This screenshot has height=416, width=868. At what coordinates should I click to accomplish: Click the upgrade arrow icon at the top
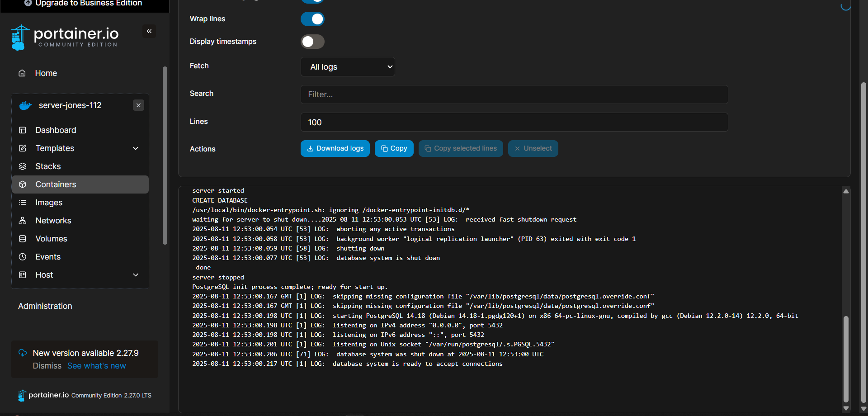click(x=28, y=3)
